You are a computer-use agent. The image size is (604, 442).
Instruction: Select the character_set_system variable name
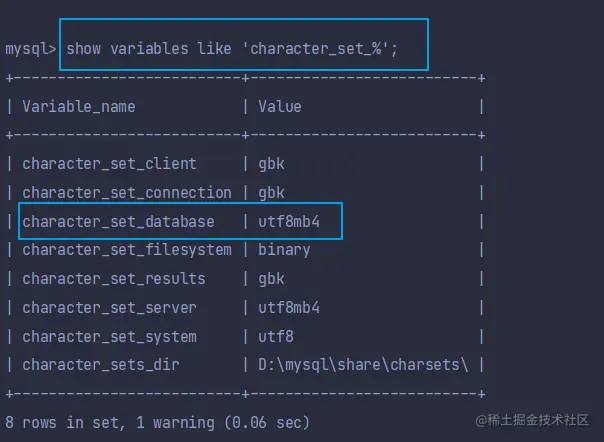(x=109, y=337)
